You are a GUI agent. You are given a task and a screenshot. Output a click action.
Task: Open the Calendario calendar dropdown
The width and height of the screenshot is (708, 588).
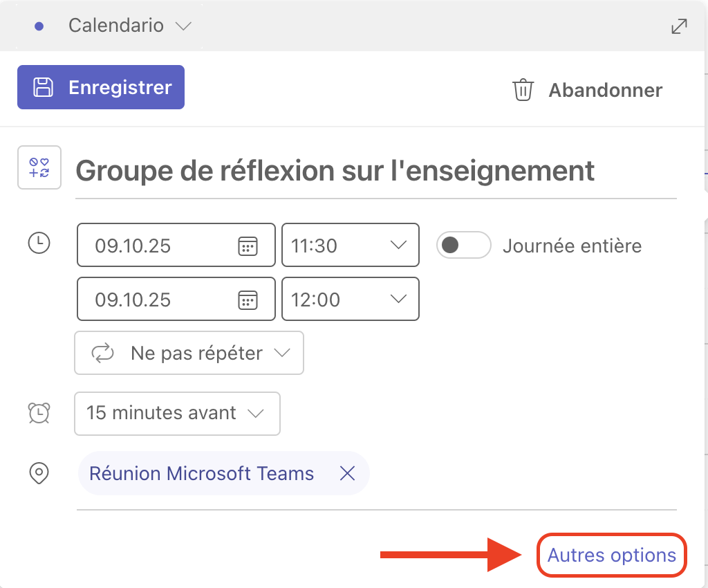(x=129, y=26)
